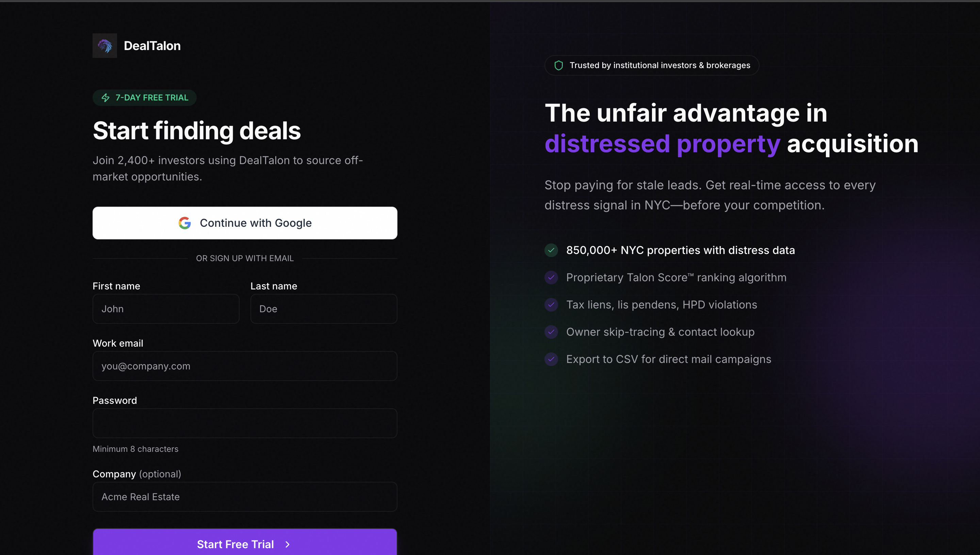The height and width of the screenshot is (555, 980).
Task: Click the DealTalon brand name text
Action: pos(152,46)
